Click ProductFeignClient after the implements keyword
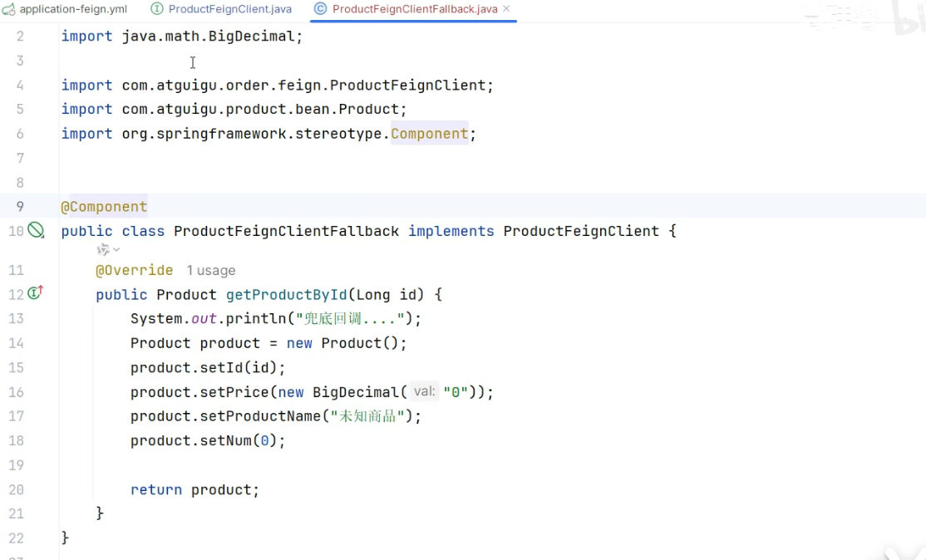 coord(581,231)
